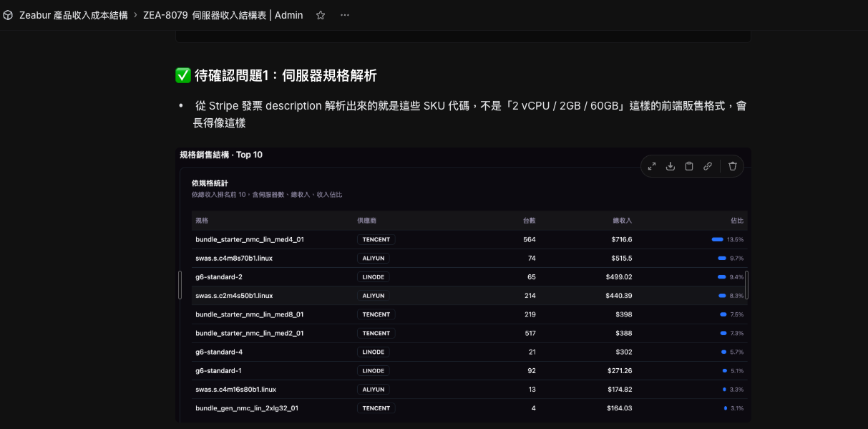Expand the chart to fullscreen
Image resolution: width=868 pixels, height=429 pixels.
pyautogui.click(x=651, y=165)
